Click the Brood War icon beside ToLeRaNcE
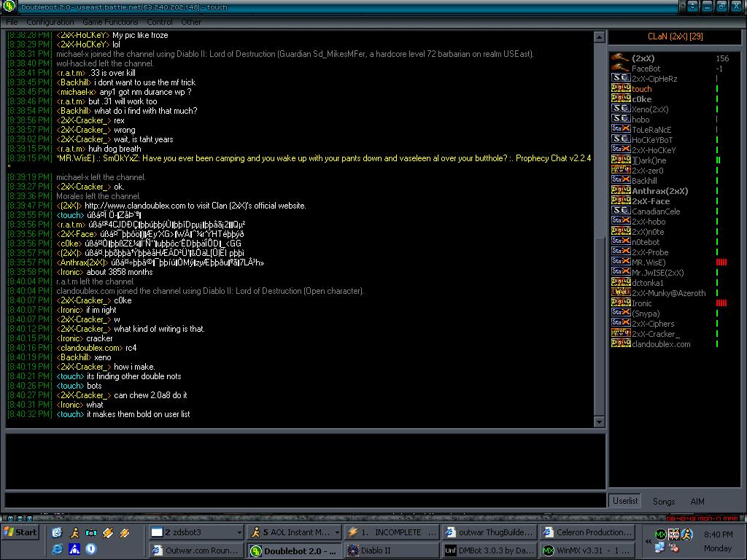 621,129
